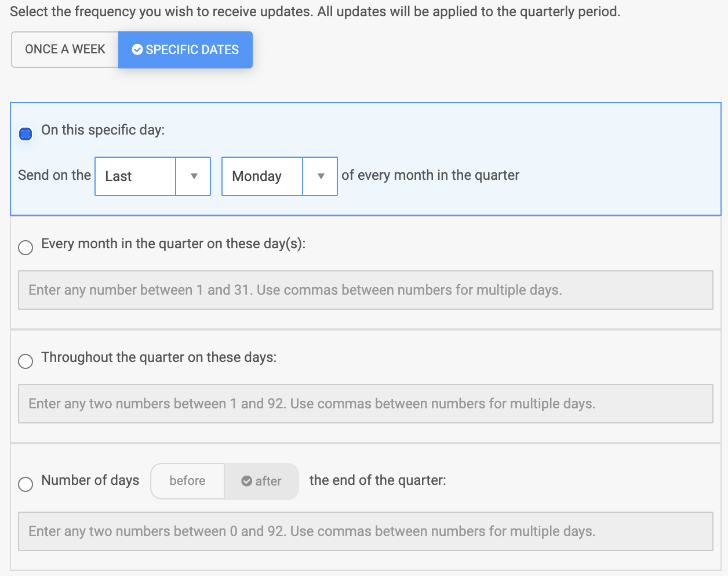This screenshot has height=576, width=728.
Task: Select the SPECIFIC DATES frequency tab
Action: tap(185, 50)
